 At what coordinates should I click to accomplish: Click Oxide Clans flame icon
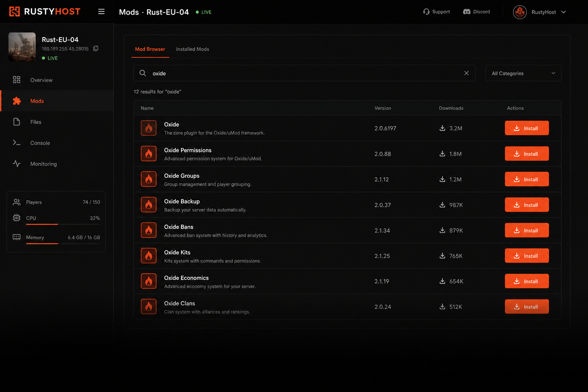(x=149, y=307)
